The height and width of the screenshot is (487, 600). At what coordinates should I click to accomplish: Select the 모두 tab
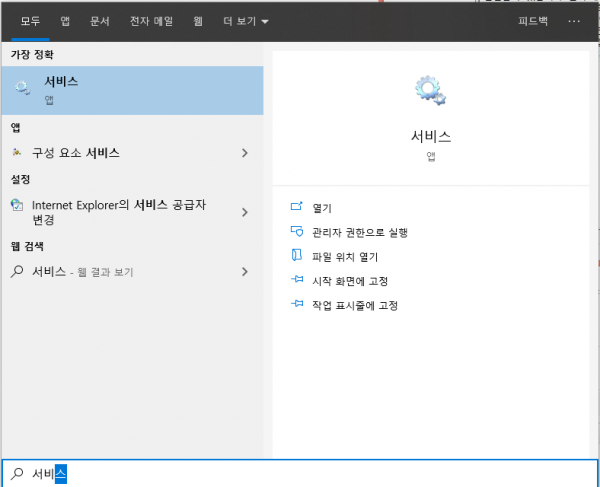point(30,21)
